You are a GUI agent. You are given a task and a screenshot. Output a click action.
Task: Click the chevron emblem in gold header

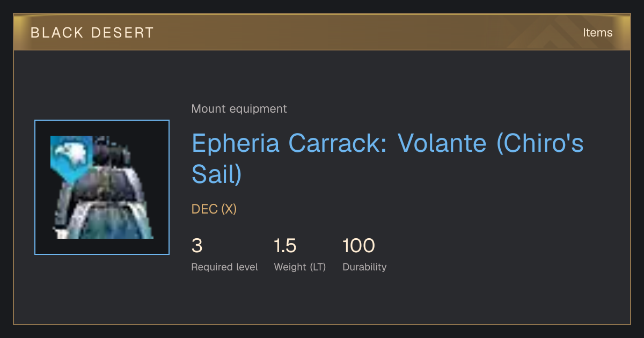547,33
